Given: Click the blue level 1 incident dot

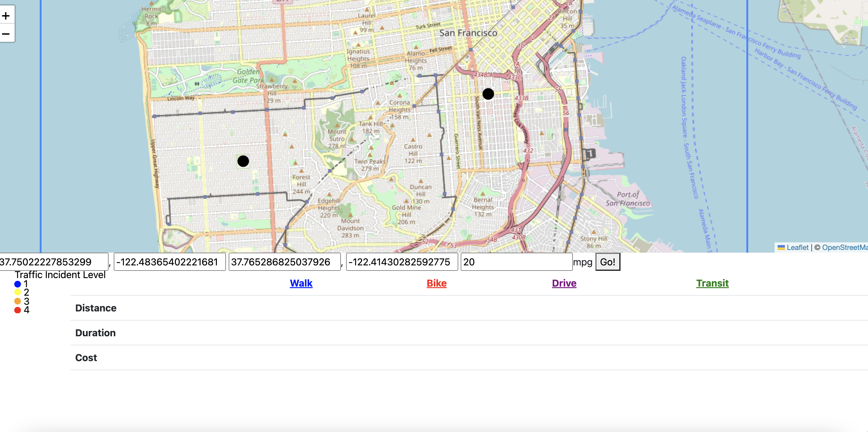Looking at the screenshot, I should pos(18,284).
